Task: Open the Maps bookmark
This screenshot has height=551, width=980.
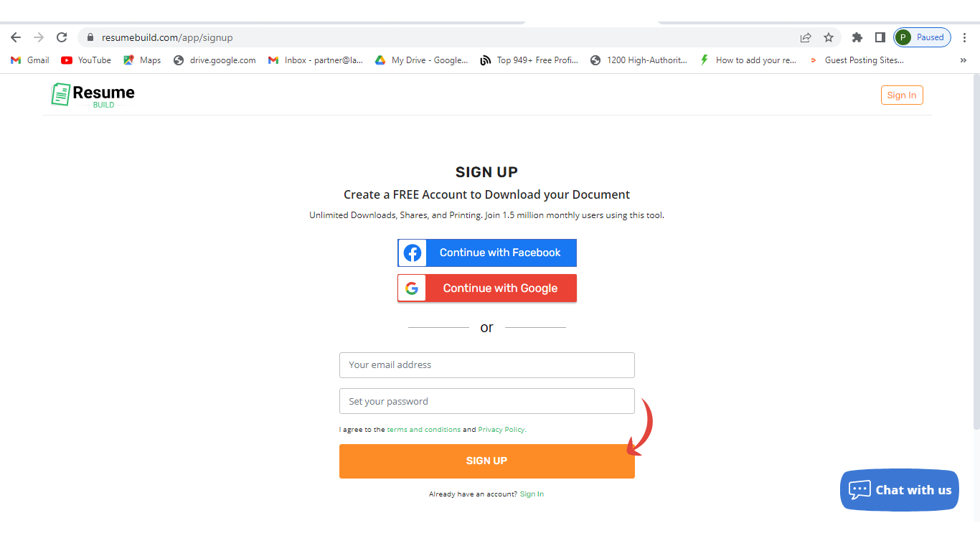Action: click(x=142, y=60)
